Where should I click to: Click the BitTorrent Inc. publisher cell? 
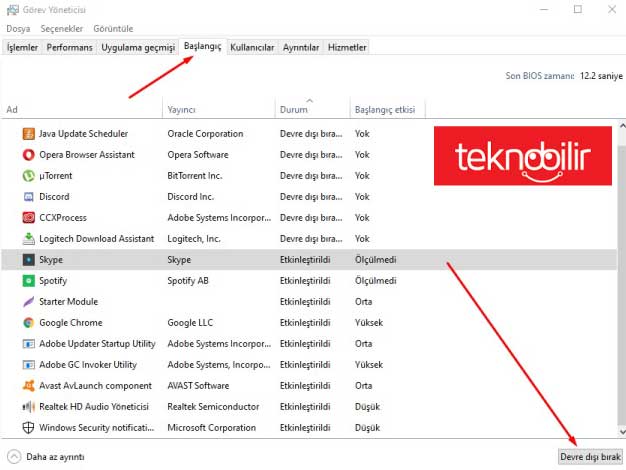tap(195, 176)
